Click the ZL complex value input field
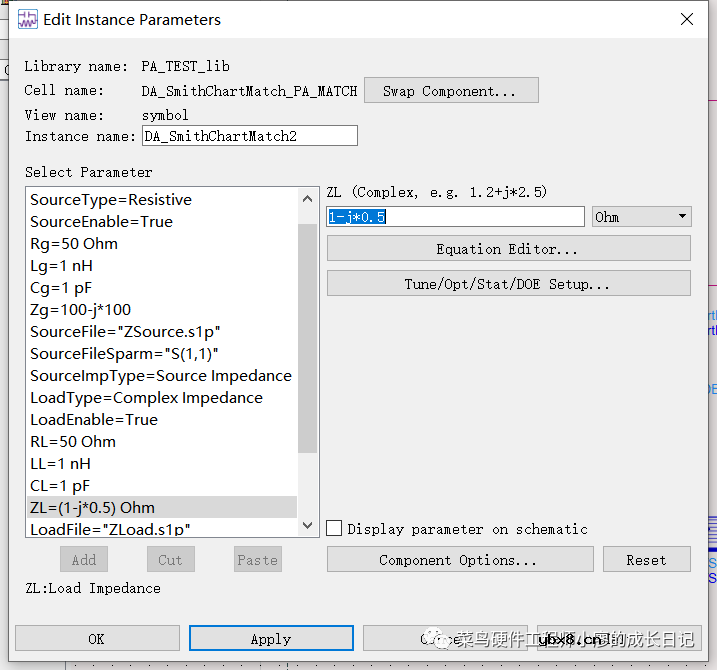Screen dimensions: 717x670 [x=455, y=217]
